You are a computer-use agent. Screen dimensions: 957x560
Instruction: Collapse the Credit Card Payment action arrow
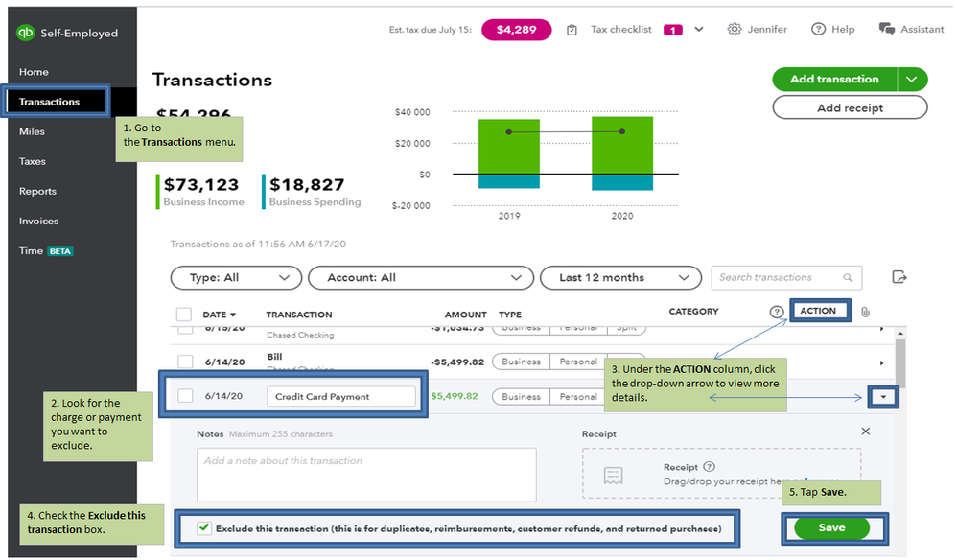pos(883,397)
